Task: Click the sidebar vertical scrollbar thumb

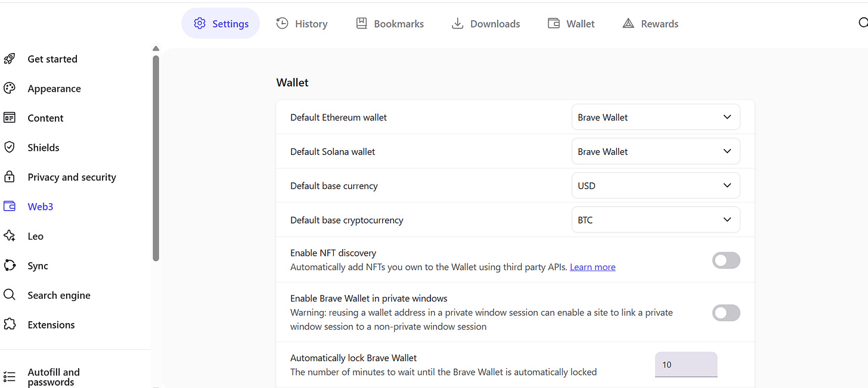Action: point(156,158)
